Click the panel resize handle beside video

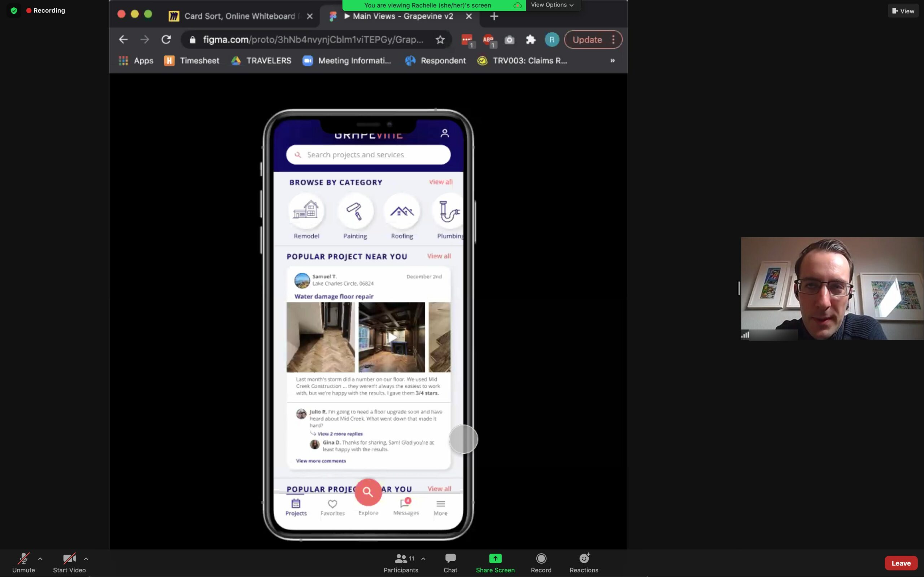738,288
